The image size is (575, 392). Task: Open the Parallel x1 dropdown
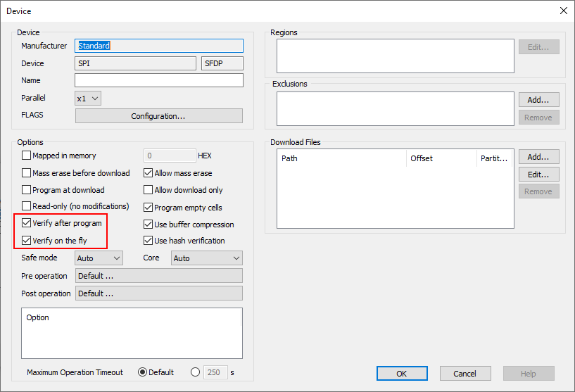pyautogui.click(x=88, y=99)
